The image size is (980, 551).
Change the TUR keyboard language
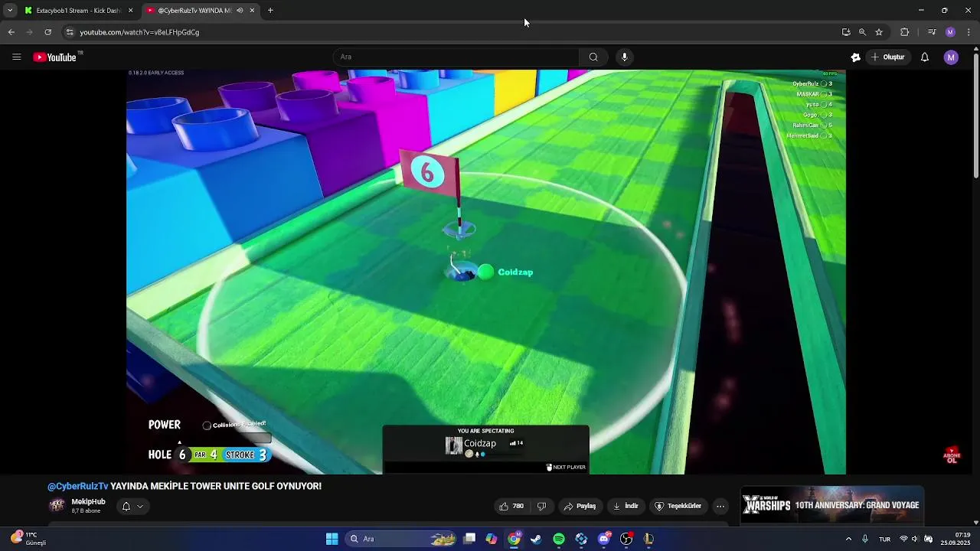[884, 539]
